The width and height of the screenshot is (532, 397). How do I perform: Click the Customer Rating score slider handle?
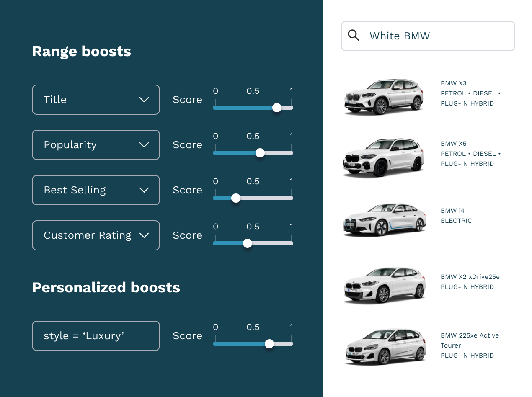click(248, 243)
